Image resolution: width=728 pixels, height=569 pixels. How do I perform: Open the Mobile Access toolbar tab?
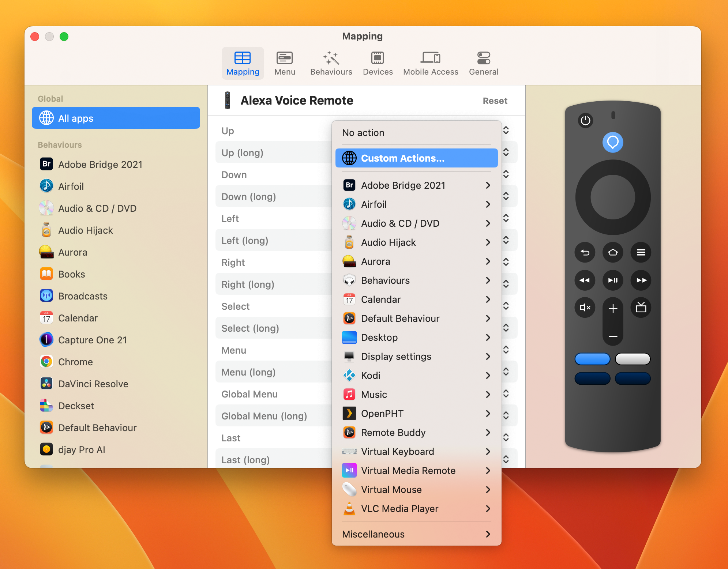tap(431, 63)
